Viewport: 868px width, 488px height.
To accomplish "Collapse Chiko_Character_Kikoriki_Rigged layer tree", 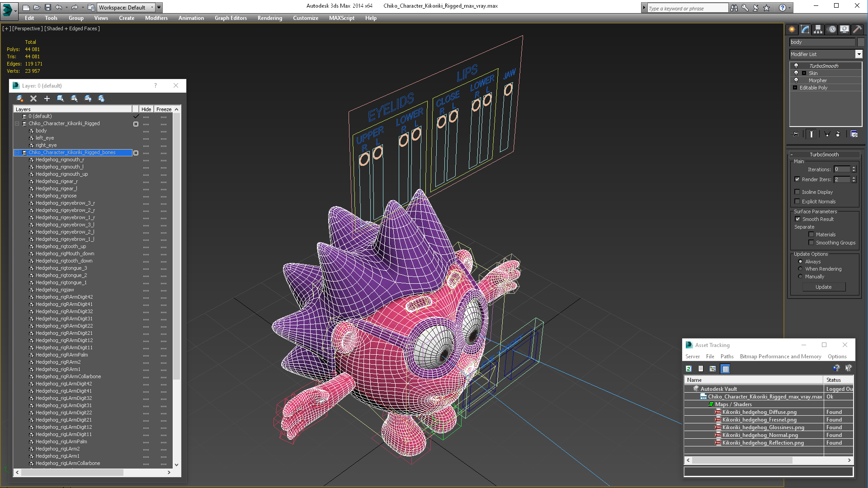I will coord(17,123).
